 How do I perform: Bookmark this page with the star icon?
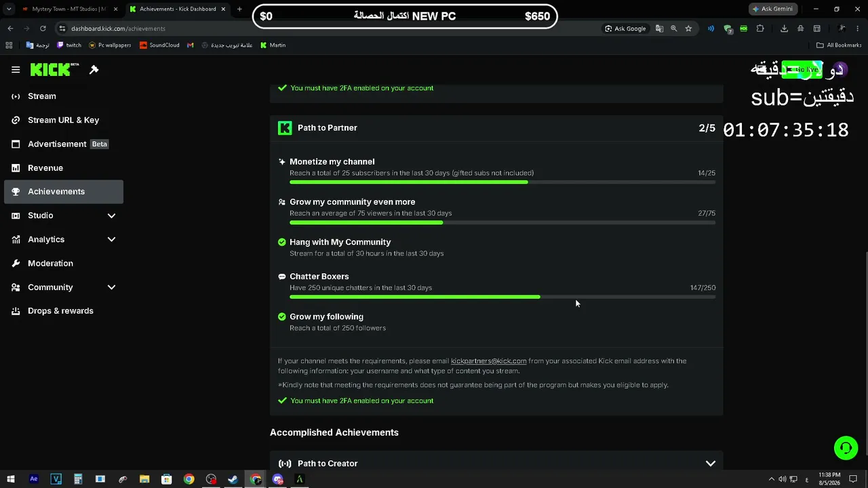coord(688,28)
